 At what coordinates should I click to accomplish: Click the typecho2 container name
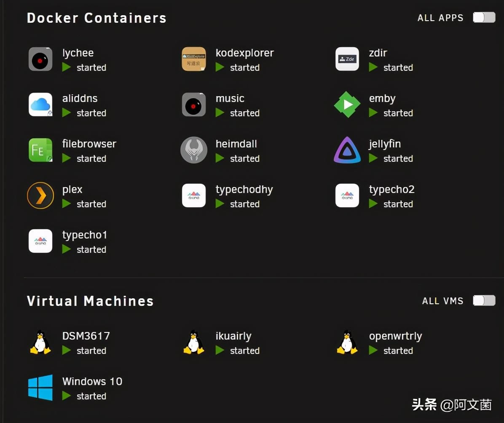coord(392,190)
